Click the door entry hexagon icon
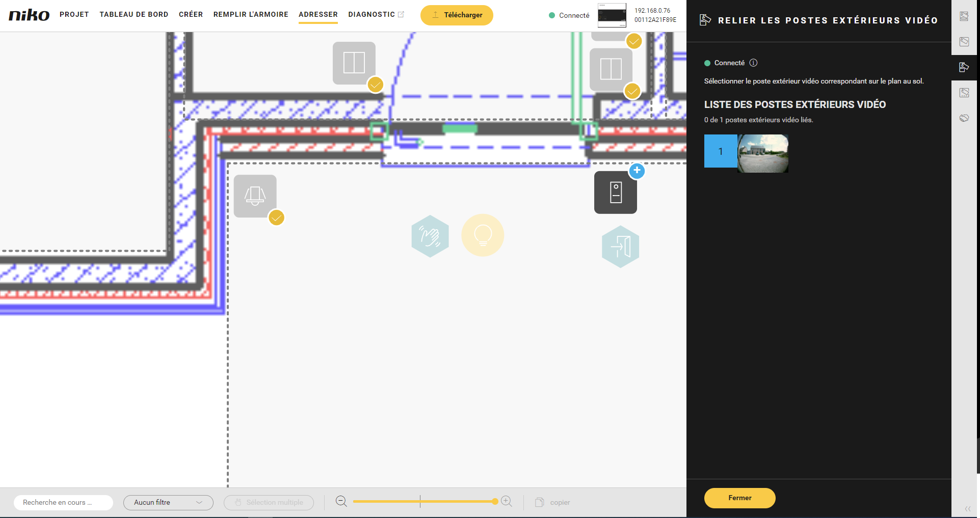 tap(620, 247)
